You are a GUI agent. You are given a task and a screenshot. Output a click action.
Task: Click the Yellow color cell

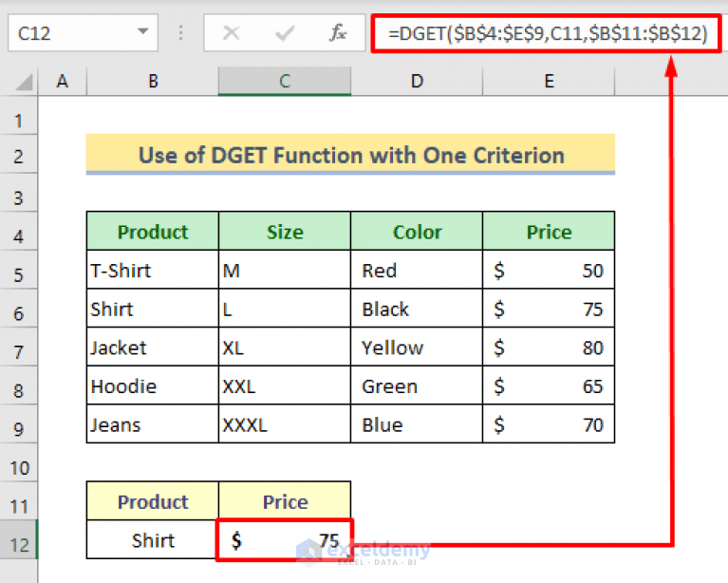click(x=417, y=347)
